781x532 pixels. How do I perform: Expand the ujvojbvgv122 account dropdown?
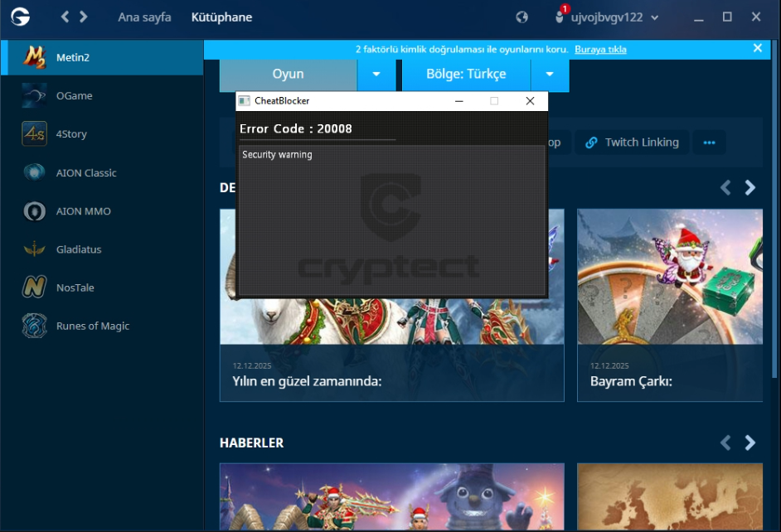(x=654, y=17)
